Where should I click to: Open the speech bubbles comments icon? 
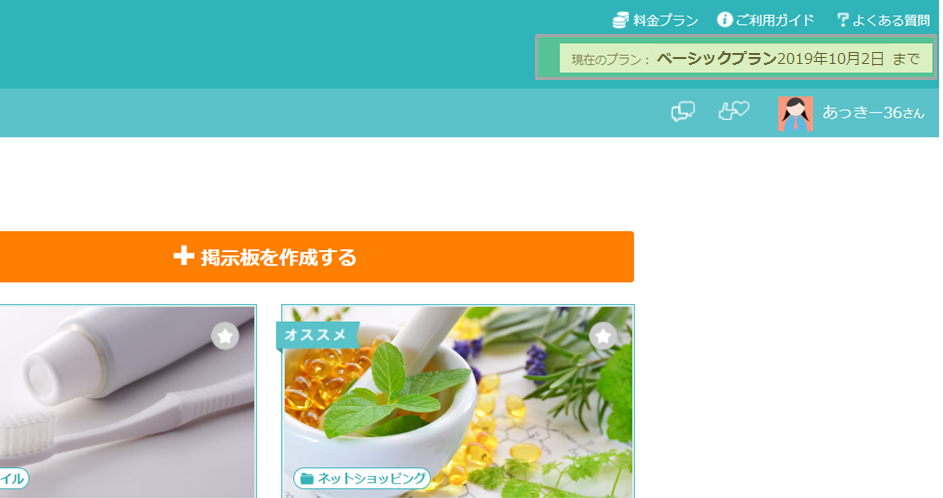tap(683, 112)
